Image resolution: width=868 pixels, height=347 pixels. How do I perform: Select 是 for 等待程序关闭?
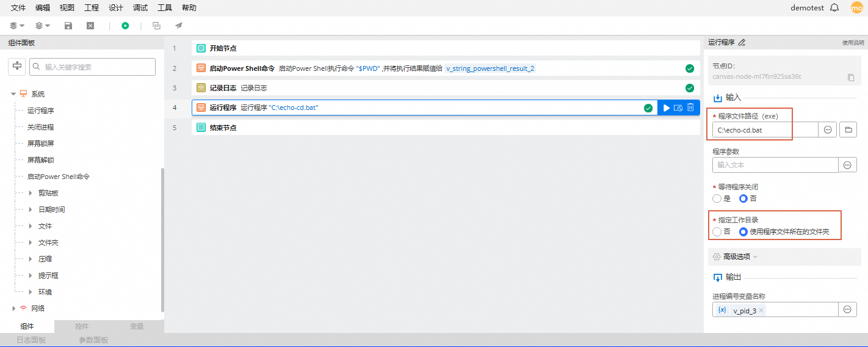[x=717, y=199]
